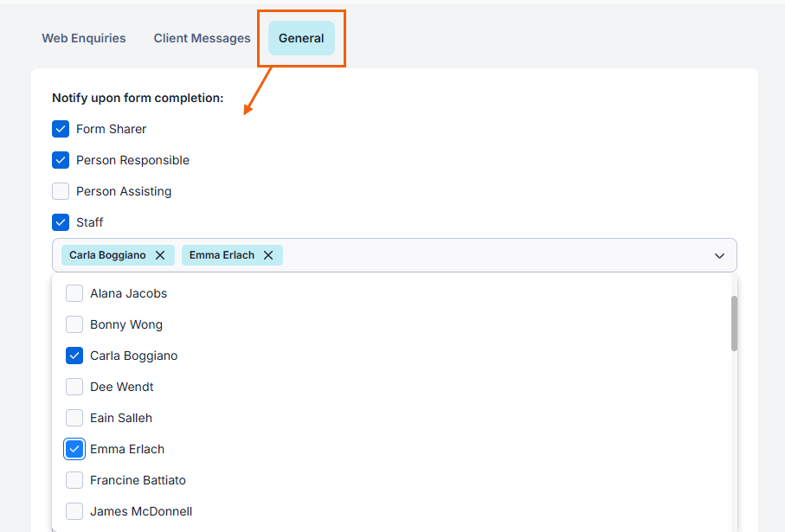Tick the Dee Wendt option
Image resolution: width=785 pixels, height=532 pixels.
pos(75,387)
